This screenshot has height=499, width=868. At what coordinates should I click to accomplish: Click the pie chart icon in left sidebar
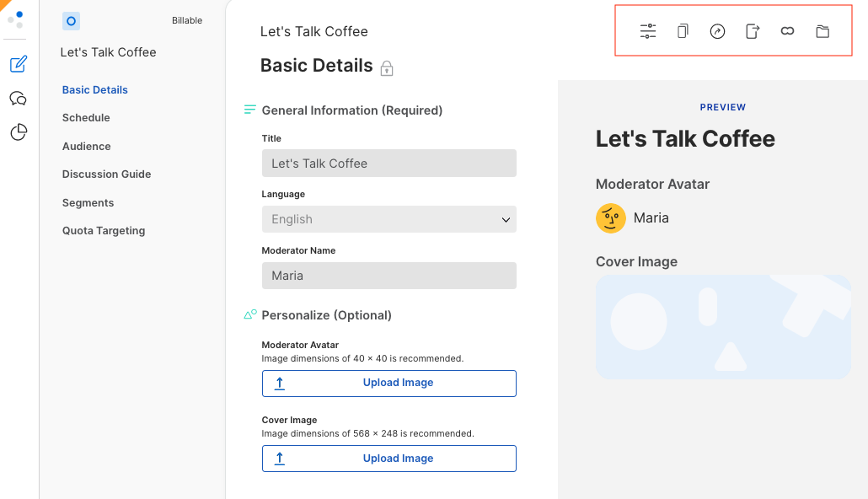coord(18,131)
